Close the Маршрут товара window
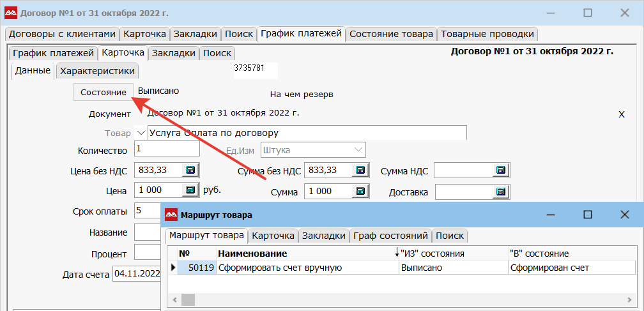Screen dimensions: 644x311 (625, 215)
